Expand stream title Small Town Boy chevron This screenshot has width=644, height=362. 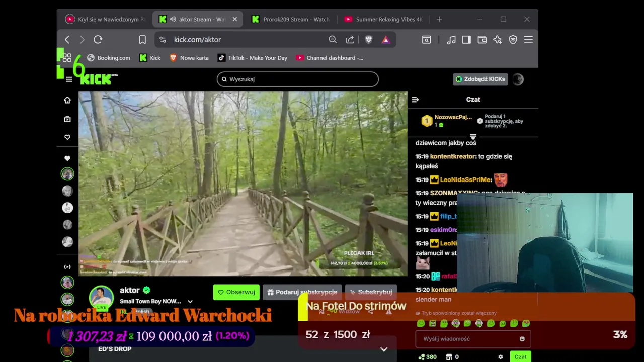[190, 302]
